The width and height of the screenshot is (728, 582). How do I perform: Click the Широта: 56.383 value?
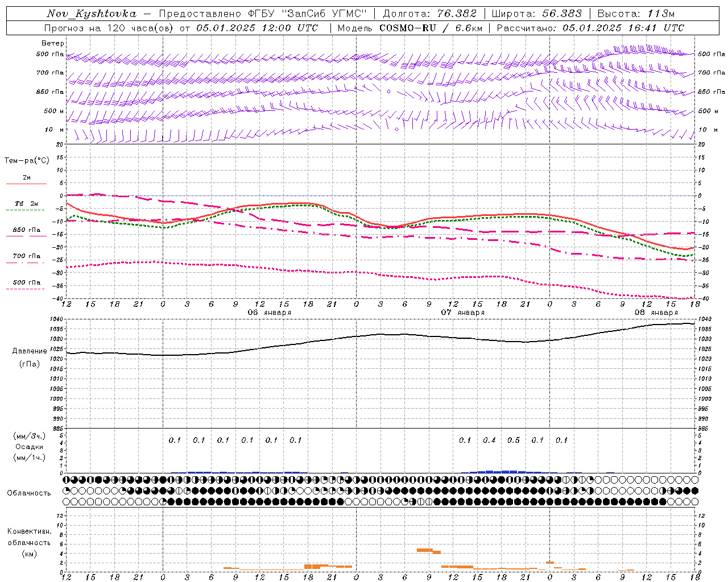pyautogui.click(x=537, y=14)
